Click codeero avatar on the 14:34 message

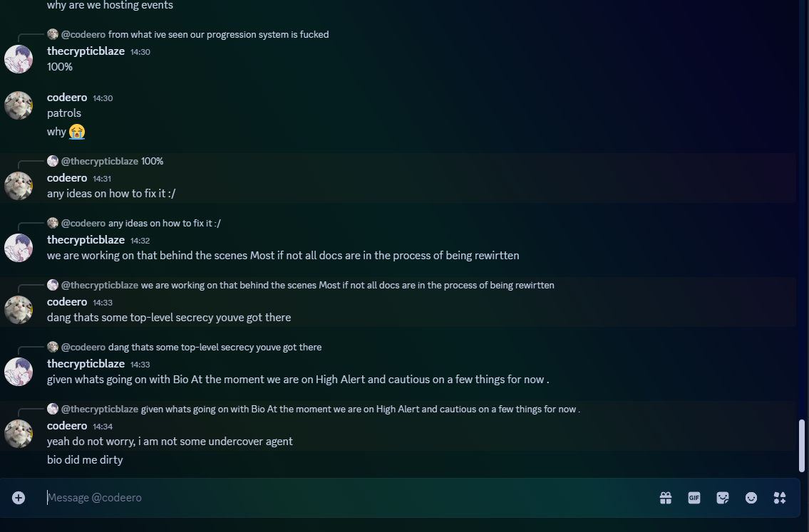click(19, 434)
